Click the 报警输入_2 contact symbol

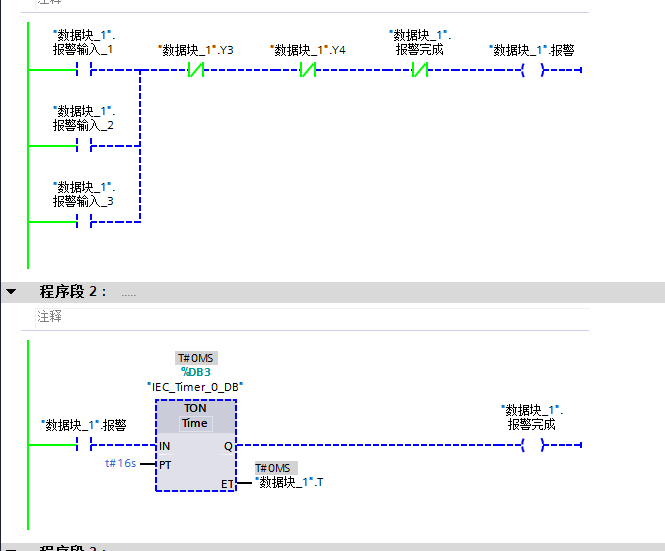pos(84,146)
